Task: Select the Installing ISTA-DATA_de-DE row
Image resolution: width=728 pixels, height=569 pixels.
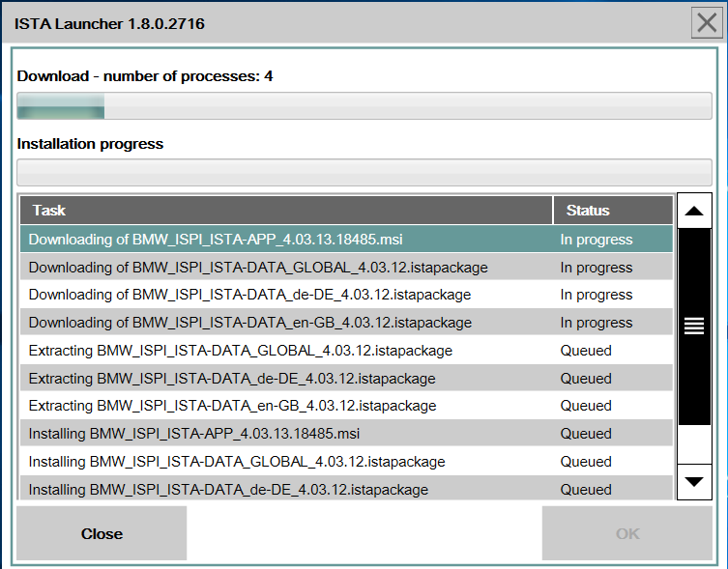Action: tap(346, 487)
